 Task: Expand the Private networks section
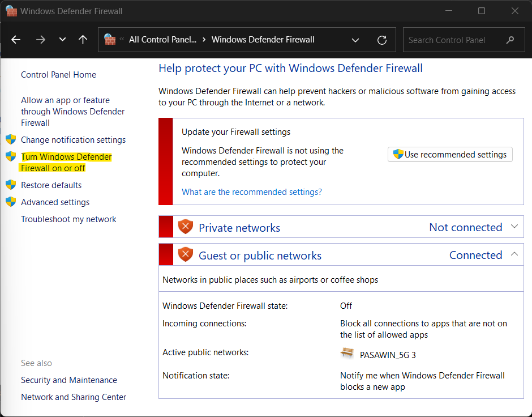(x=514, y=227)
